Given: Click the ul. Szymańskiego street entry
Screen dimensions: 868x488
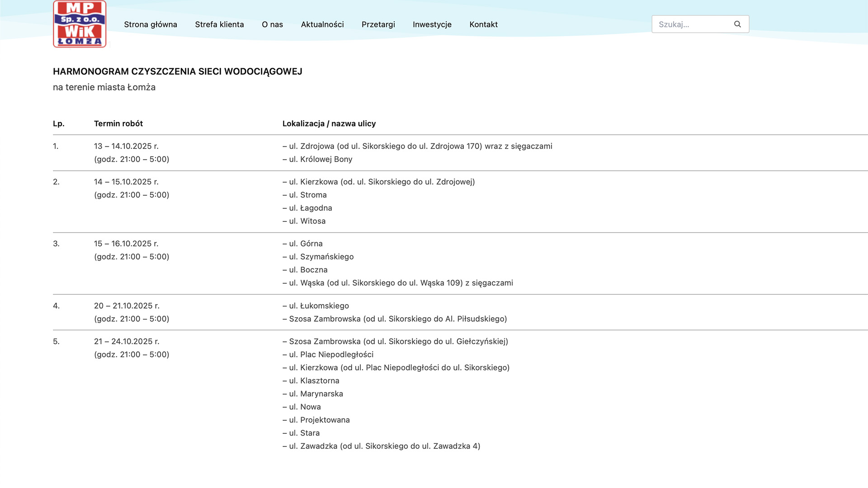Looking at the screenshot, I should (318, 257).
